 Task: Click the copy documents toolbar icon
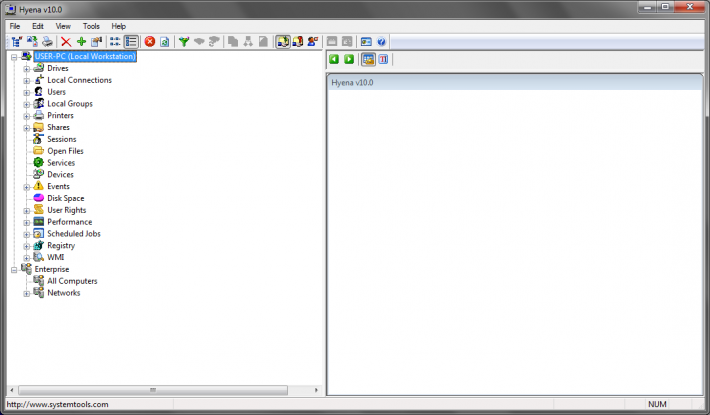pyautogui.click(x=233, y=42)
